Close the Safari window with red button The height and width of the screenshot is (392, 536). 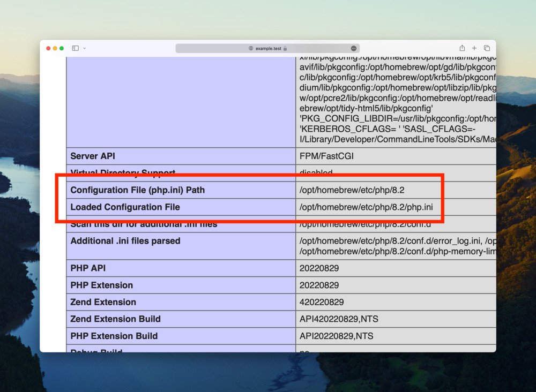click(48, 48)
